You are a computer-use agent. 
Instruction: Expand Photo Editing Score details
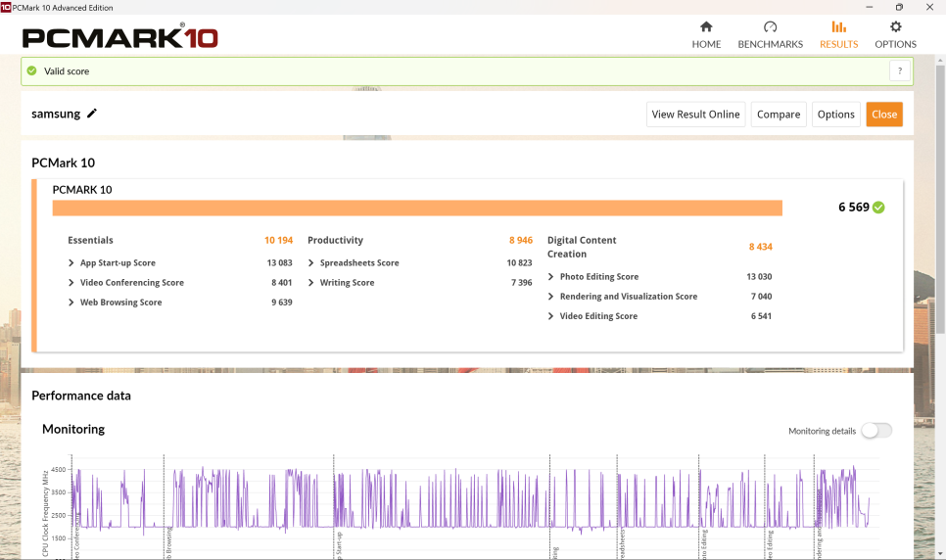tap(550, 276)
